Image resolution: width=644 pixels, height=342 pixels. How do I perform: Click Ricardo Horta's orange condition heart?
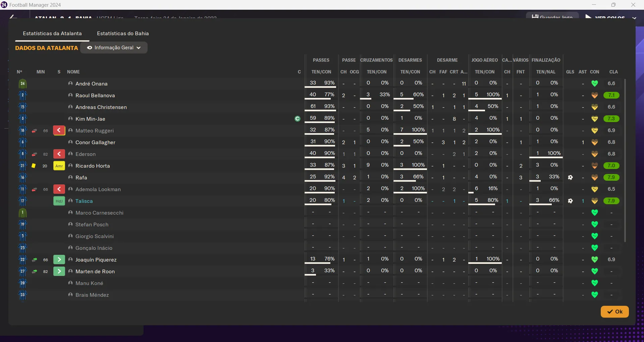(595, 166)
